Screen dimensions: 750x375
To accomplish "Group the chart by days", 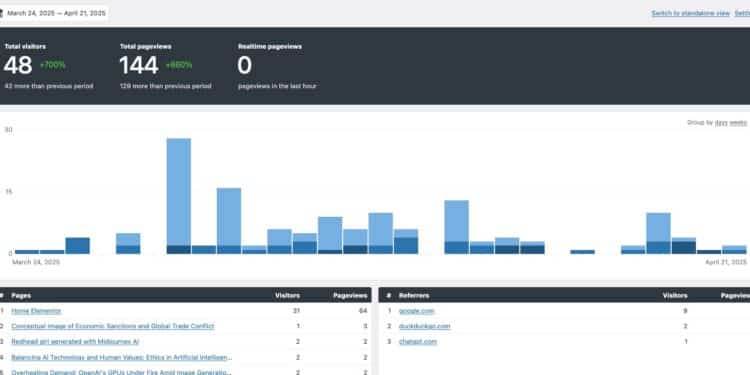I will [721, 122].
